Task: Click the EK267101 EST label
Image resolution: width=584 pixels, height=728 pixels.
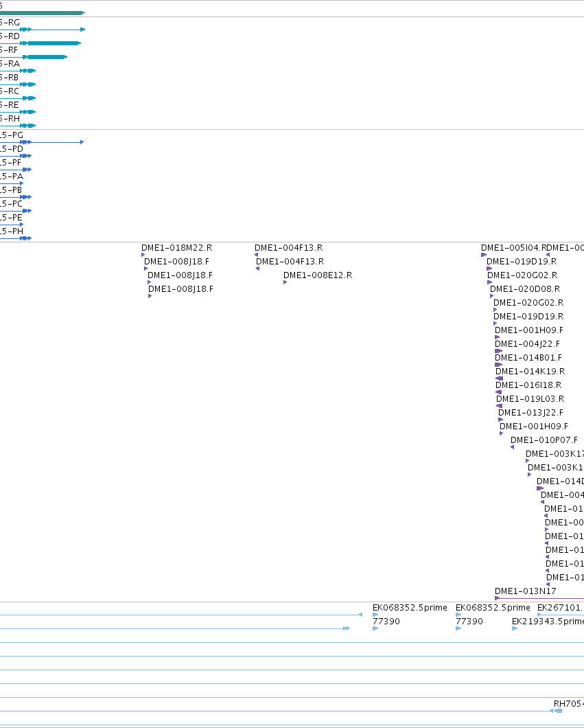Action: point(560,607)
